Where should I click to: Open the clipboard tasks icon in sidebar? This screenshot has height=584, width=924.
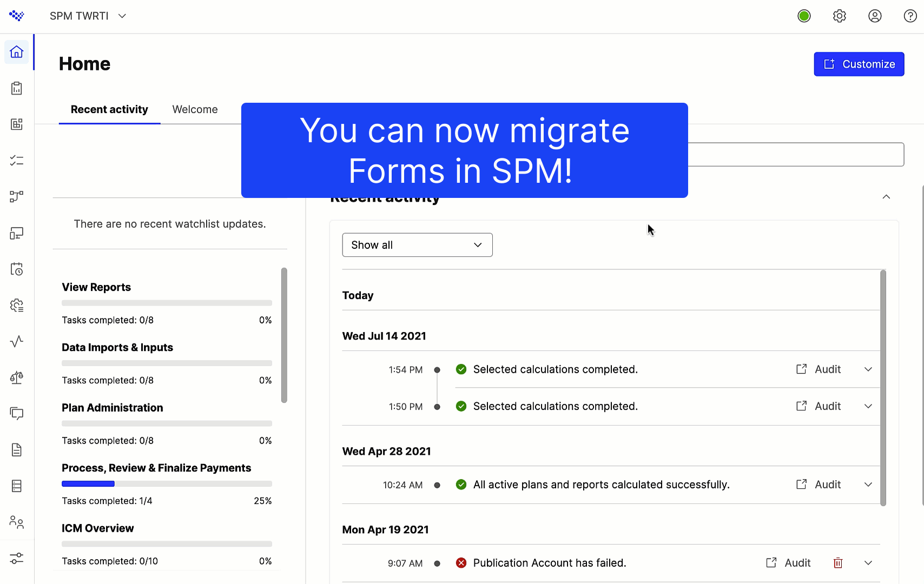click(x=16, y=88)
